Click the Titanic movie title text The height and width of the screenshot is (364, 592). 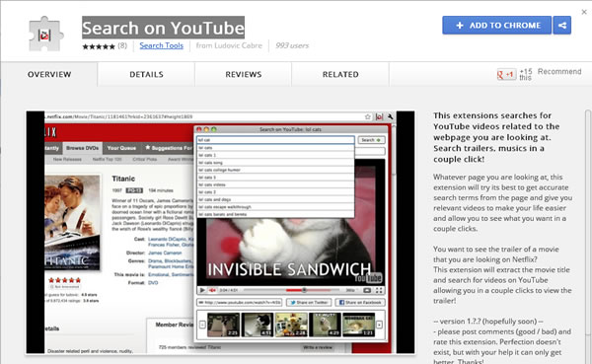point(123,179)
